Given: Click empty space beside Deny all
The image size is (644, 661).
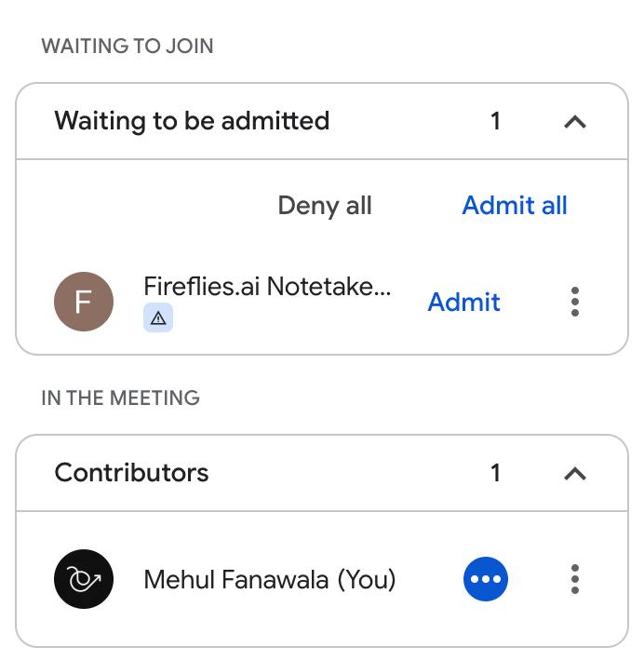Looking at the screenshot, I should 140,206.
